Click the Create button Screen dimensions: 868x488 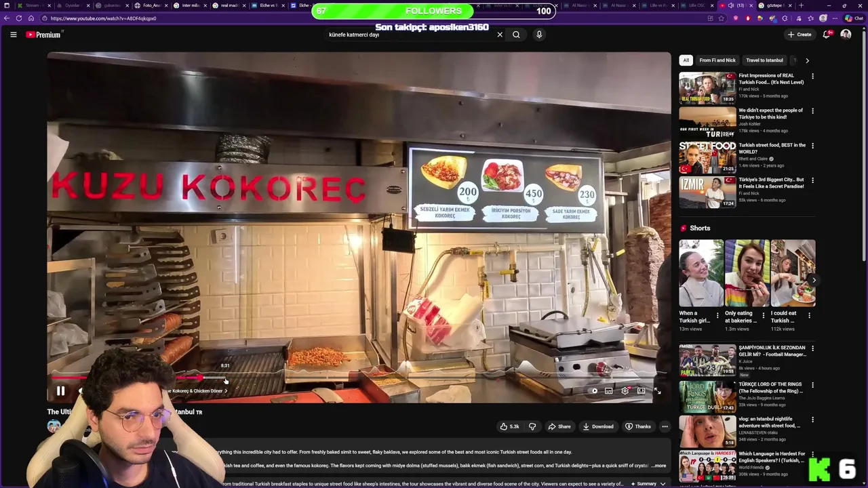point(800,35)
